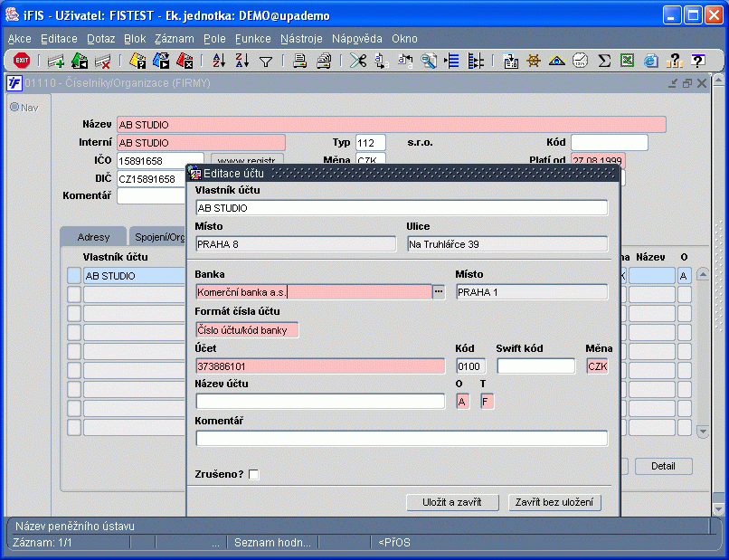Click the IČO field 15891658
This screenshot has height=560, width=729.
[x=160, y=161]
